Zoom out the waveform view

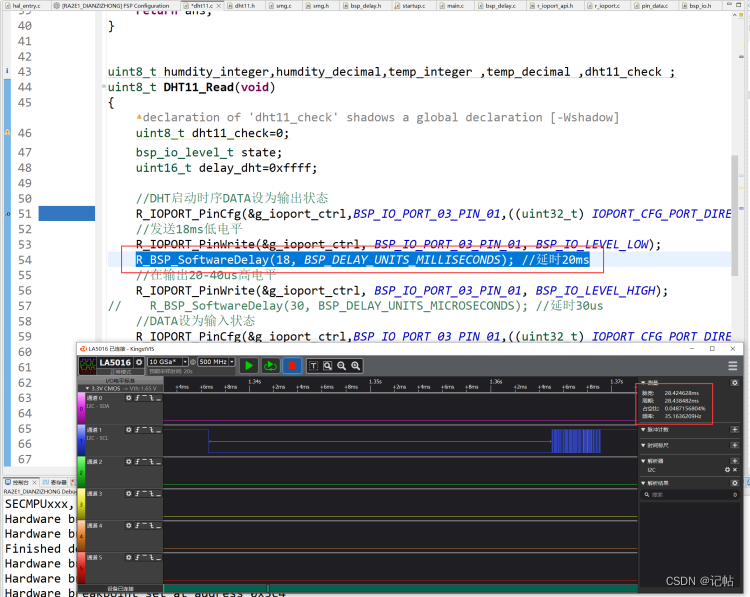[342, 366]
